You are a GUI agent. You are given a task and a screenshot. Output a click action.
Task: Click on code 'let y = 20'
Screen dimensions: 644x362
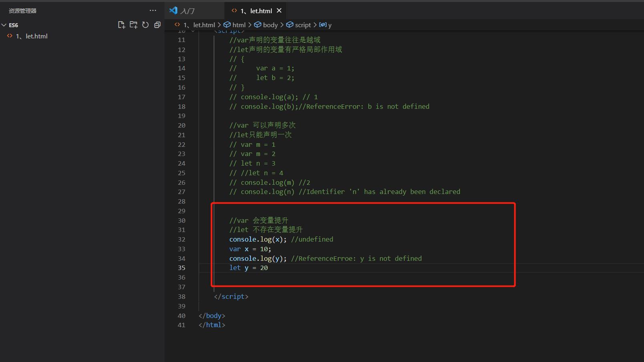(x=249, y=268)
